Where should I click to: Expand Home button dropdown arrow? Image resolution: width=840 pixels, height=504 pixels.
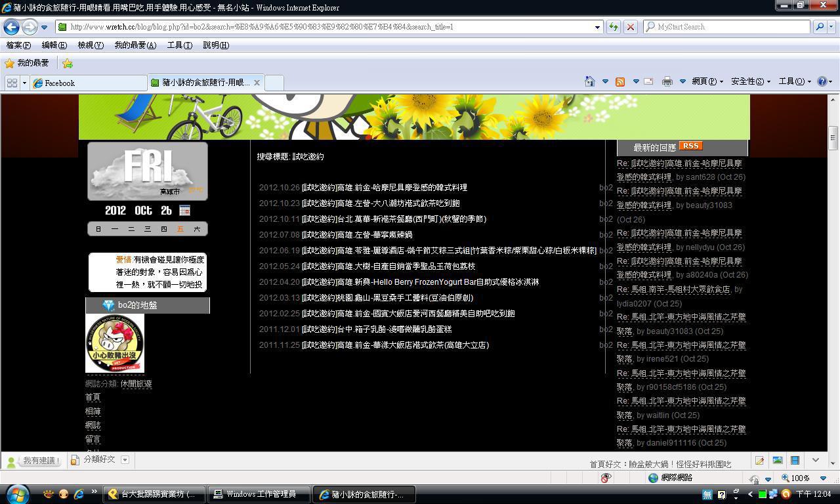(605, 81)
